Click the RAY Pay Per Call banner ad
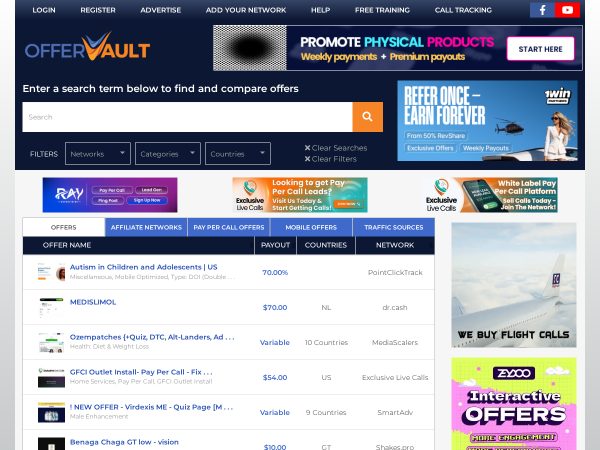Image resolution: width=600 pixels, height=450 pixels. click(110, 195)
